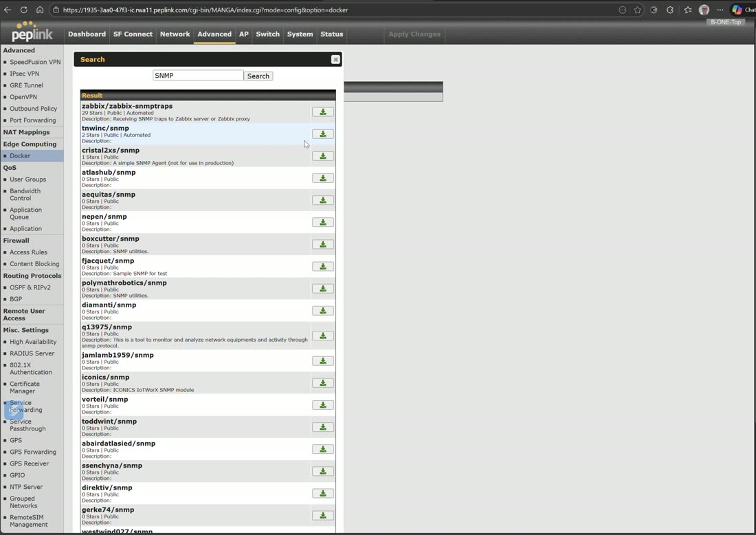Download the cristal2xs/snmp image

tap(322, 156)
